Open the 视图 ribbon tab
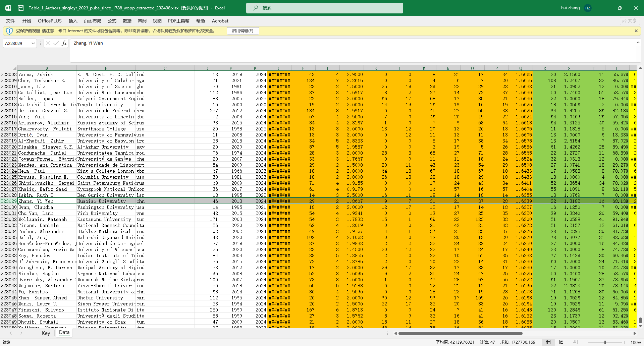The width and height of the screenshot is (644, 346). [x=157, y=21]
